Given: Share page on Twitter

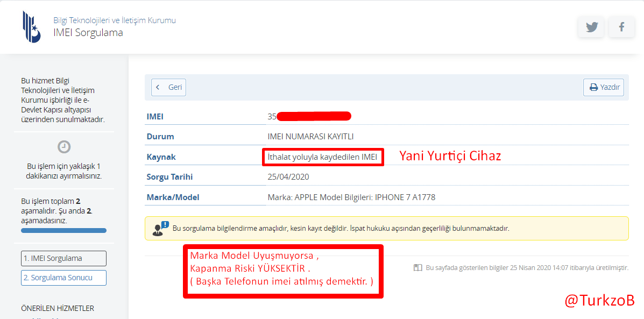Looking at the screenshot, I should [x=591, y=27].
